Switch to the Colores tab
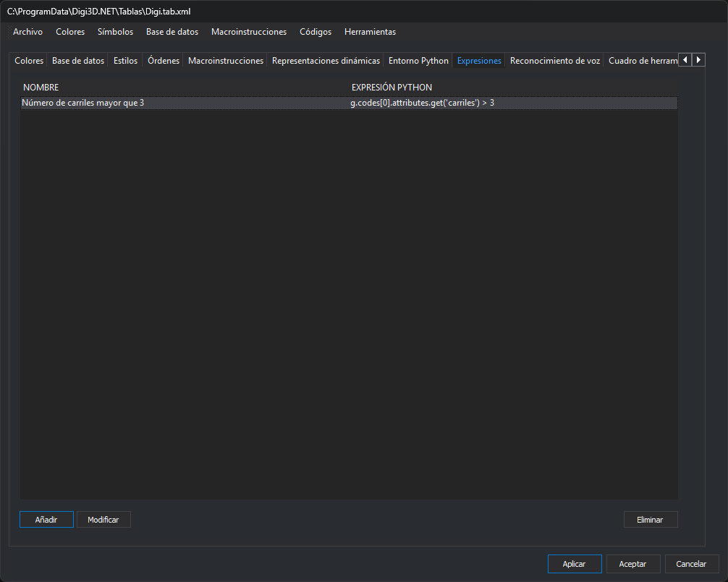 [29, 60]
